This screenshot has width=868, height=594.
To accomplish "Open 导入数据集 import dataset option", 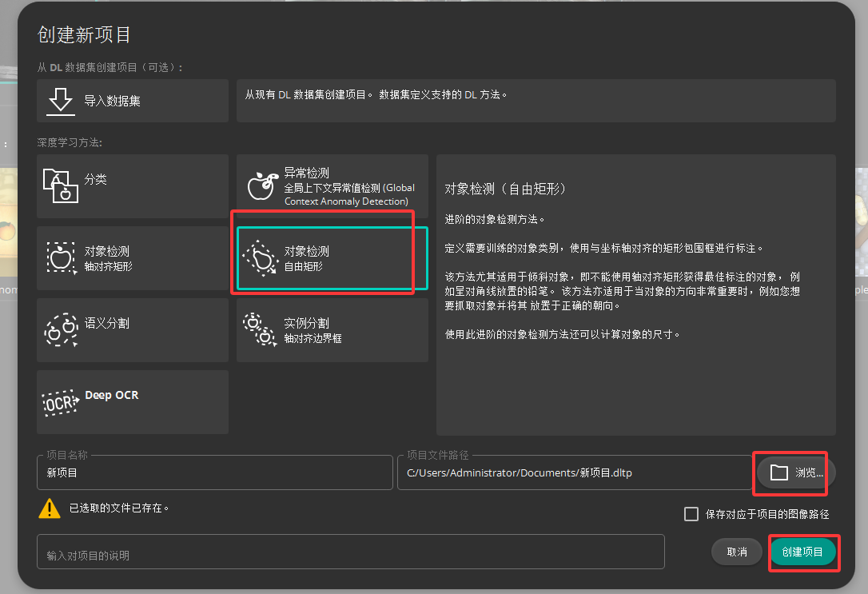I will point(133,101).
